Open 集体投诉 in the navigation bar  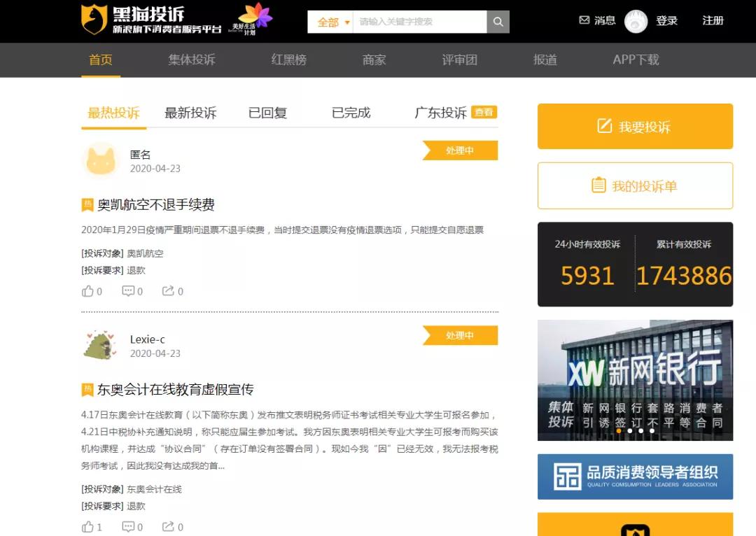click(191, 59)
